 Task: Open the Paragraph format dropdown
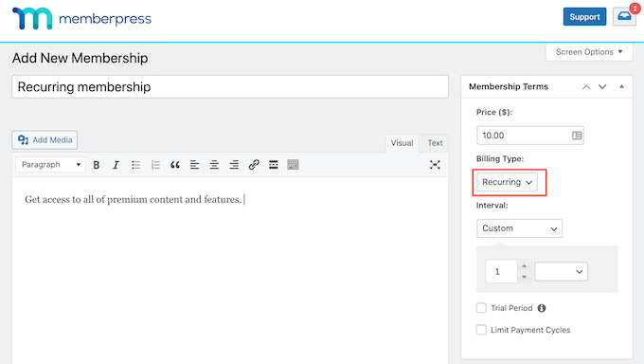coord(50,165)
